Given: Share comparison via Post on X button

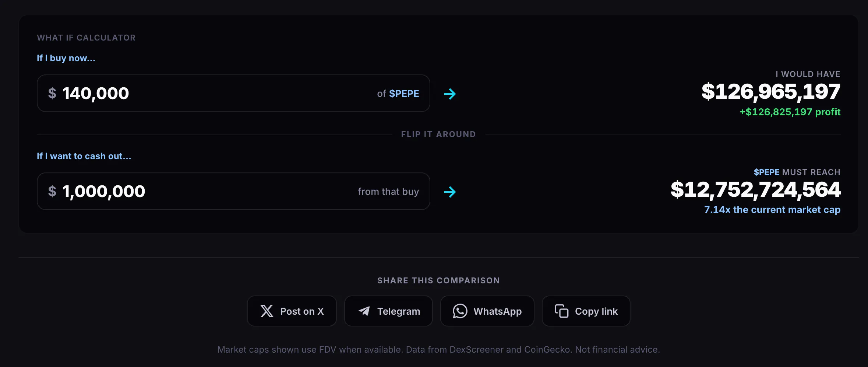Looking at the screenshot, I should tap(292, 311).
